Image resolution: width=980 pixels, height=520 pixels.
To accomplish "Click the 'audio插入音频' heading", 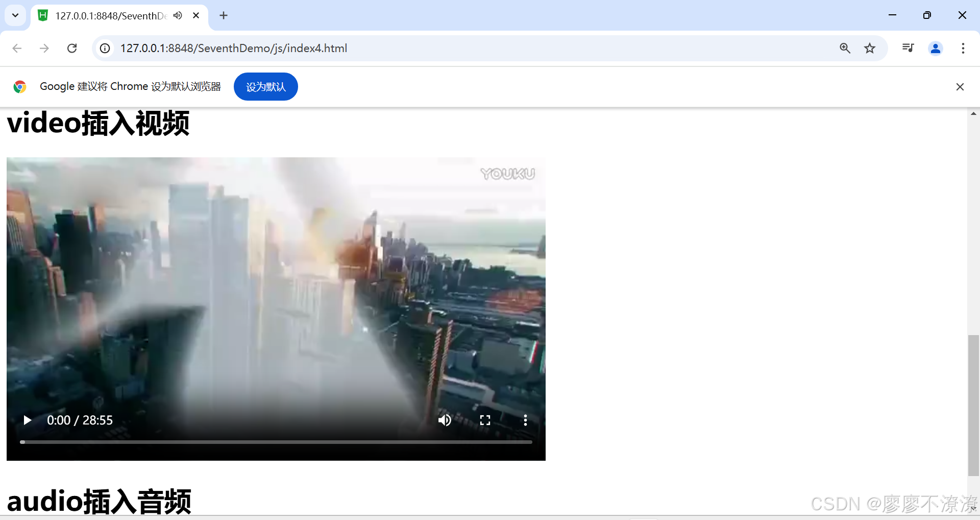I will [99, 501].
